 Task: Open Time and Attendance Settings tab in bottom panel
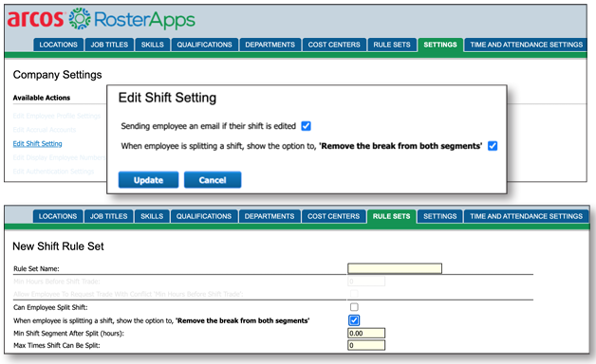click(x=526, y=216)
